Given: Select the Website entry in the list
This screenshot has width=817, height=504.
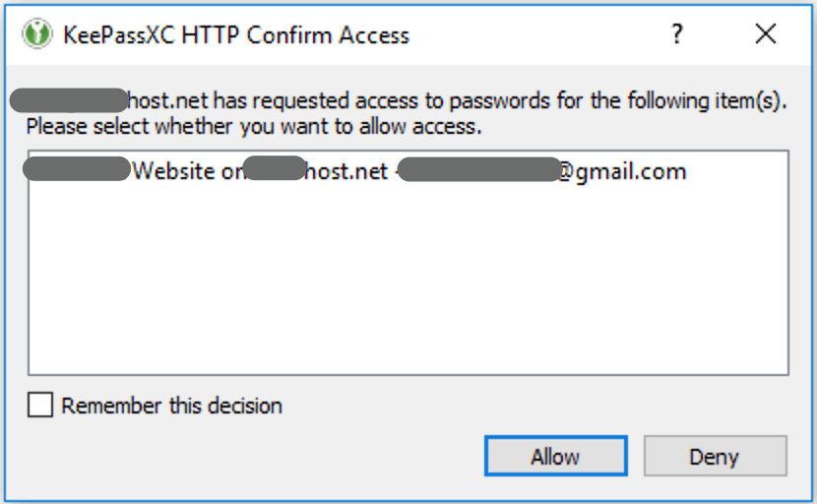Looking at the screenshot, I should click(354, 172).
